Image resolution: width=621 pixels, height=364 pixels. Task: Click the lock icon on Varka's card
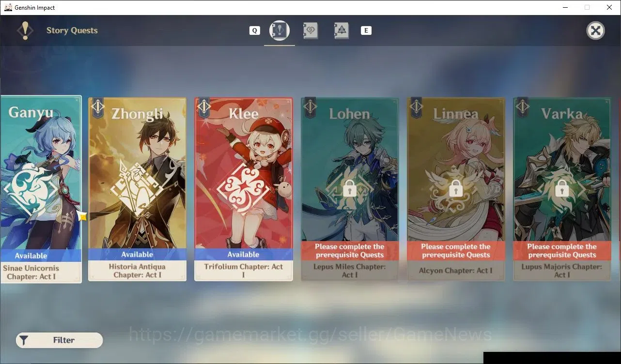[561, 188]
